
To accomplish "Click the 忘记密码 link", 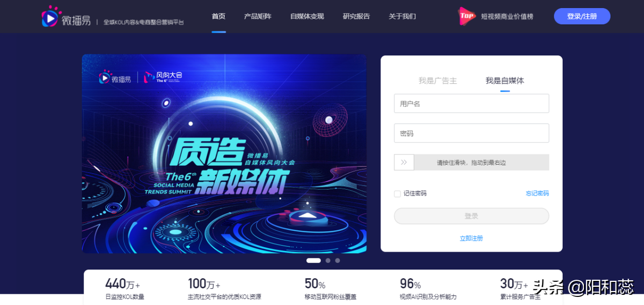I will 537,193.
